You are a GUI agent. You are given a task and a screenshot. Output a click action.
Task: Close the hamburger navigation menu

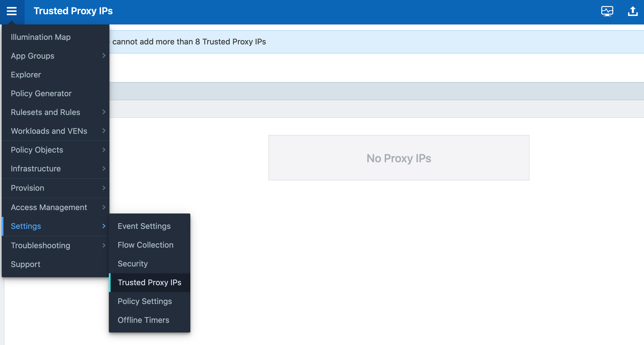click(x=12, y=11)
